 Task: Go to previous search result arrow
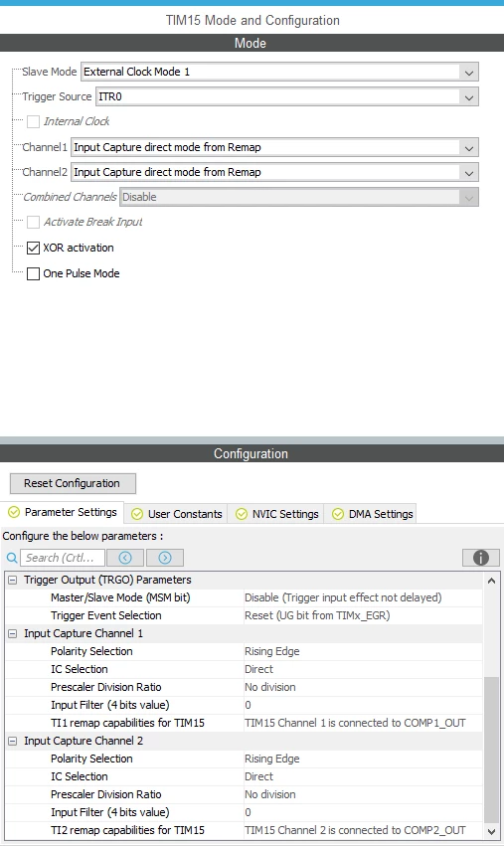click(x=125, y=558)
